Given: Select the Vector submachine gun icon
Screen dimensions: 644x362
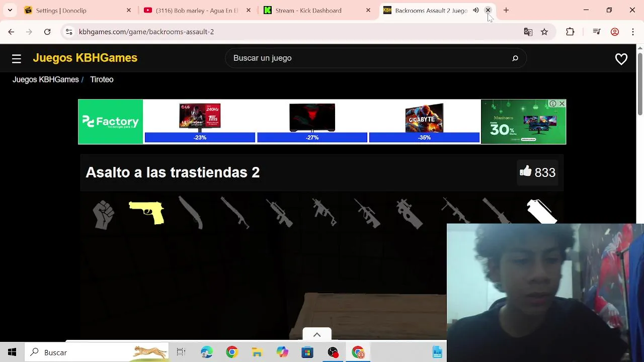Looking at the screenshot, I should [325, 212].
